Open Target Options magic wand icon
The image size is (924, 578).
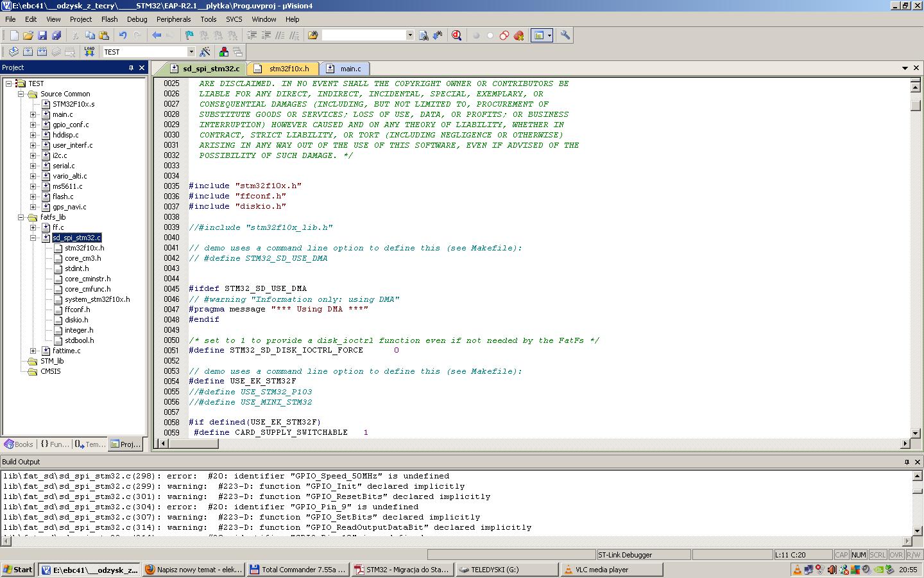click(205, 51)
